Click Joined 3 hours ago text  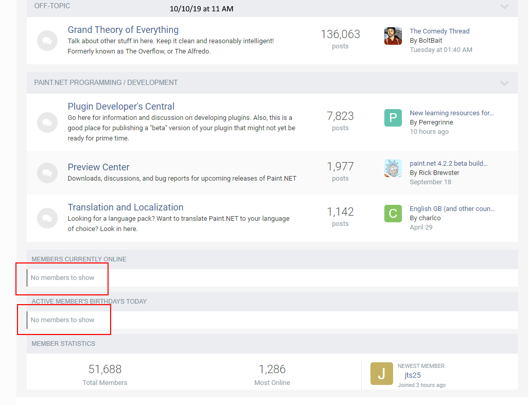click(421, 385)
